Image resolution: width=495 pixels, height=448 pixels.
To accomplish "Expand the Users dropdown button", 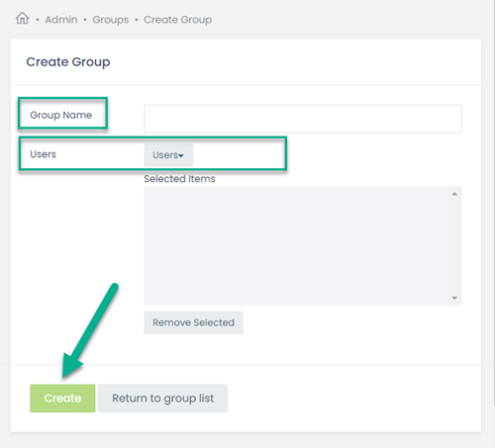I will [x=168, y=155].
